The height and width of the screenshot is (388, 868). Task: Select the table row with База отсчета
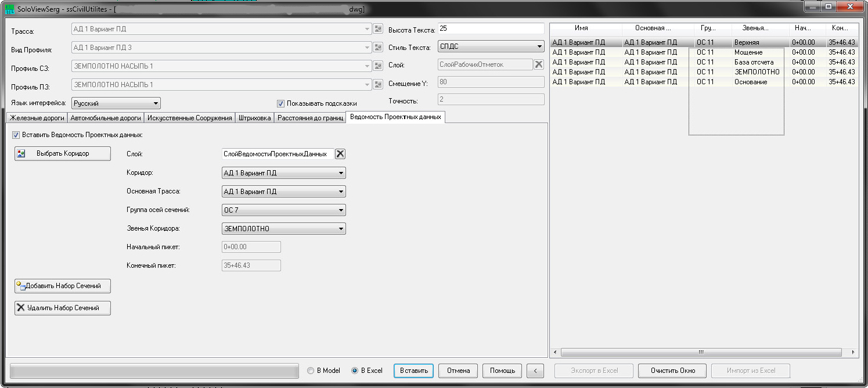(704, 62)
